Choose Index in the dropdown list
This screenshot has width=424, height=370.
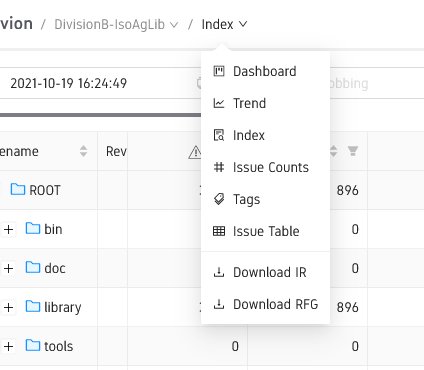265,135
